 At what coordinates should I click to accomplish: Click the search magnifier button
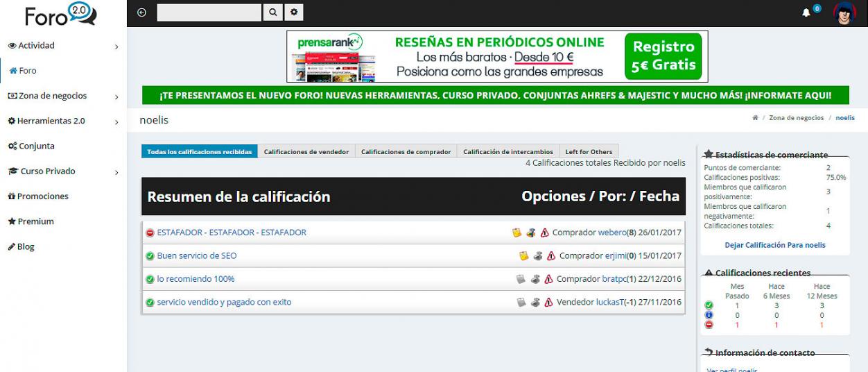pos(273,12)
